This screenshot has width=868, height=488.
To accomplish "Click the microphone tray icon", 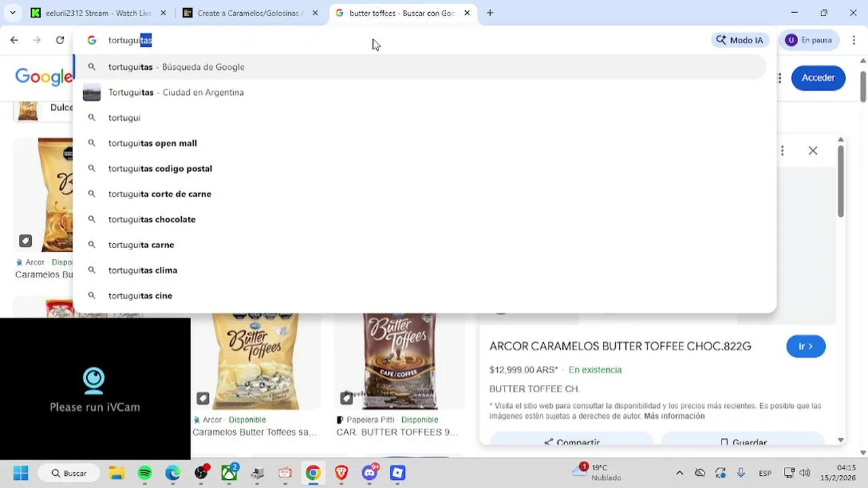I will click(x=741, y=473).
